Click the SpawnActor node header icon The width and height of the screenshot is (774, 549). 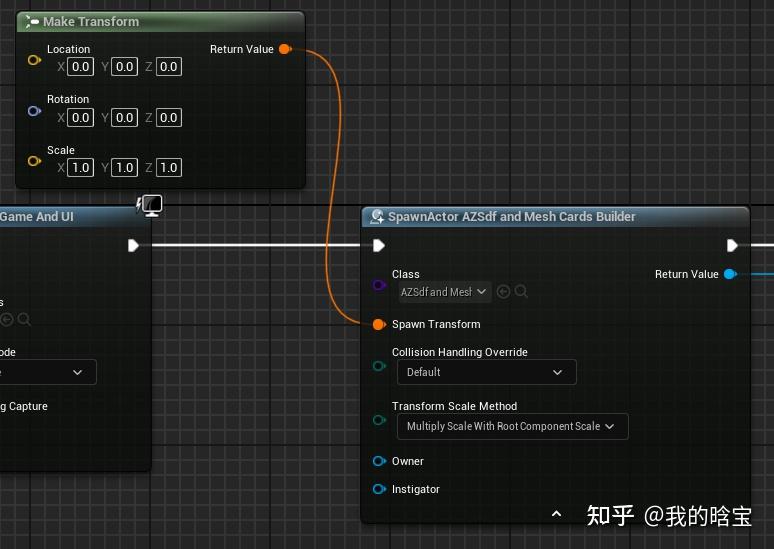coord(377,217)
